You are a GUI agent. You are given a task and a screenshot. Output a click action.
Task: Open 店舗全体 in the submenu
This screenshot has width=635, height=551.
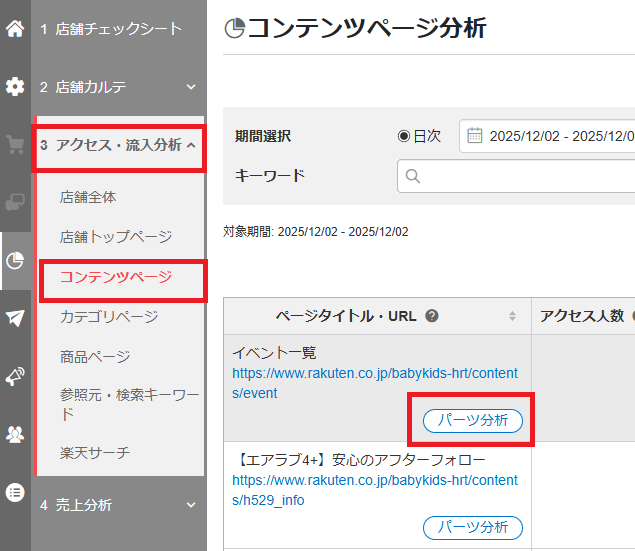[x=88, y=197]
